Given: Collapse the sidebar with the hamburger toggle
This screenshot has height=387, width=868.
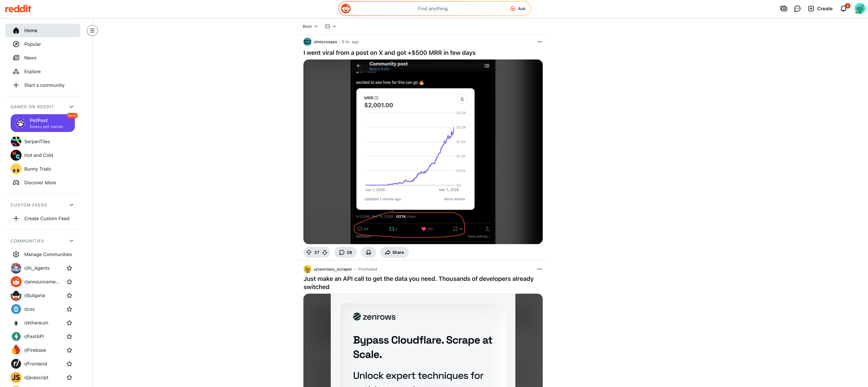Looking at the screenshot, I should pyautogui.click(x=92, y=30).
